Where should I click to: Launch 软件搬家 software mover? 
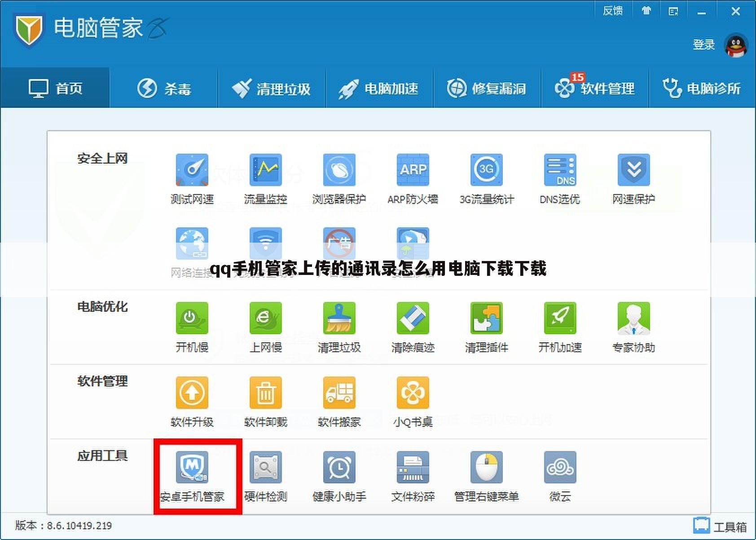tap(339, 402)
